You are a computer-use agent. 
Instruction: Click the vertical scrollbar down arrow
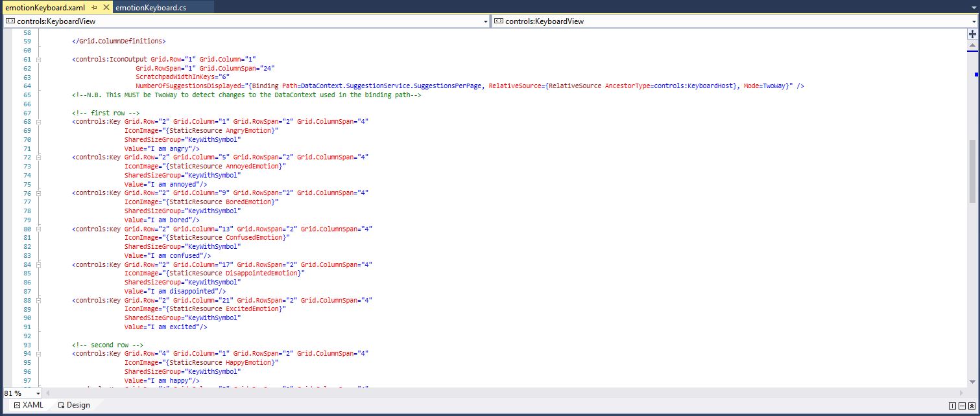click(973, 383)
